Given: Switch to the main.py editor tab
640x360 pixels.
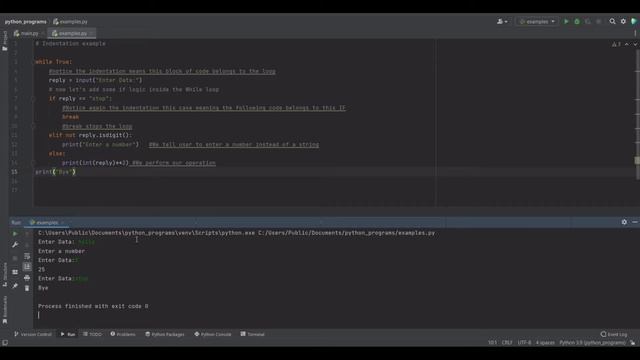Looking at the screenshot, I should pyautogui.click(x=26, y=33).
